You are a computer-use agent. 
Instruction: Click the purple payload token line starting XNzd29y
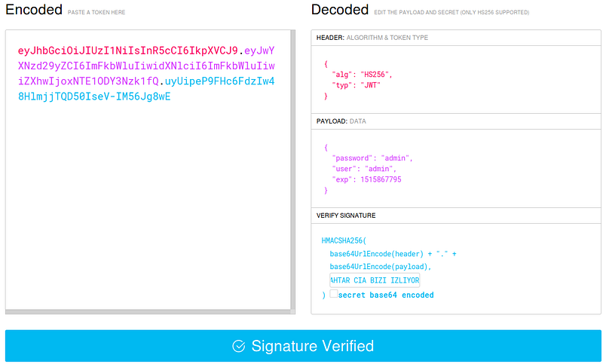(146, 66)
